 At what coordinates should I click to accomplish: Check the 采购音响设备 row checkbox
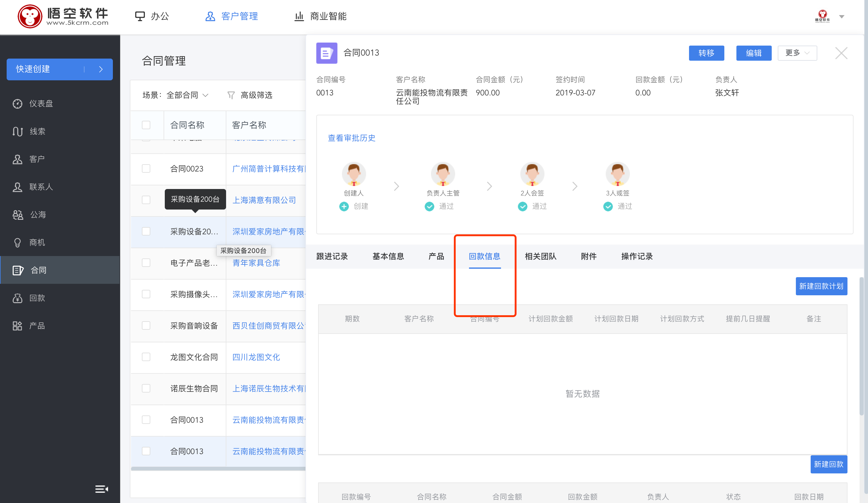click(x=146, y=325)
